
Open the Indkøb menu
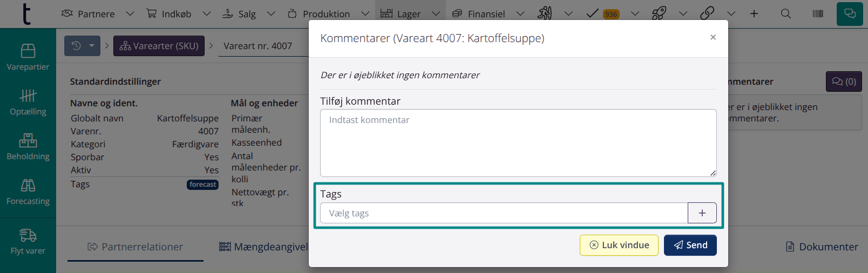(169, 14)
